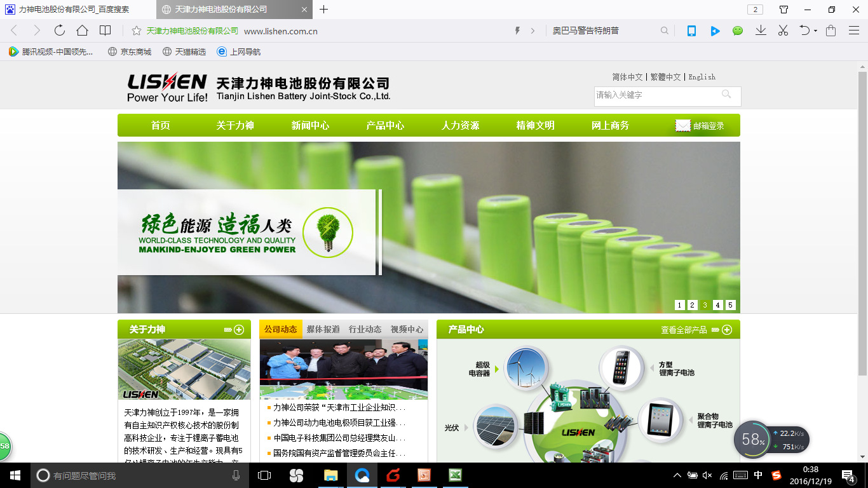This screenshot has width=868, height=488.
Task: Add a new tab with the plus button
Action: 324,10
